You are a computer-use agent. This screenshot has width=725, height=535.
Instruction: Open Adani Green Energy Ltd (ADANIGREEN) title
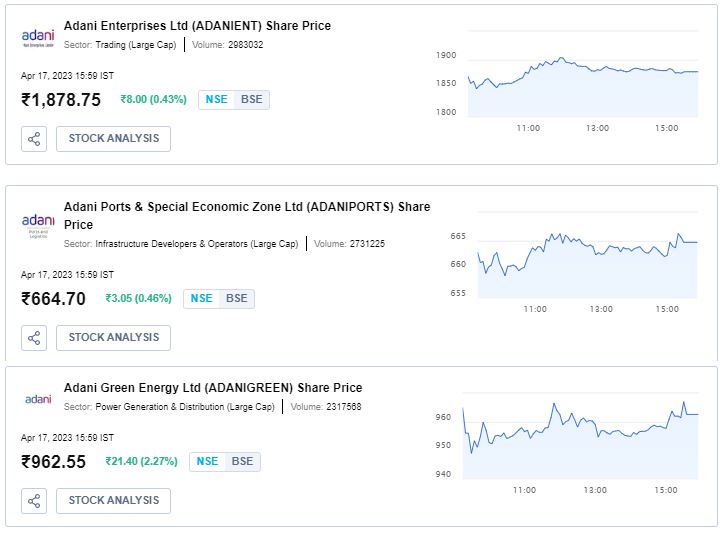(x=212, y=388)
